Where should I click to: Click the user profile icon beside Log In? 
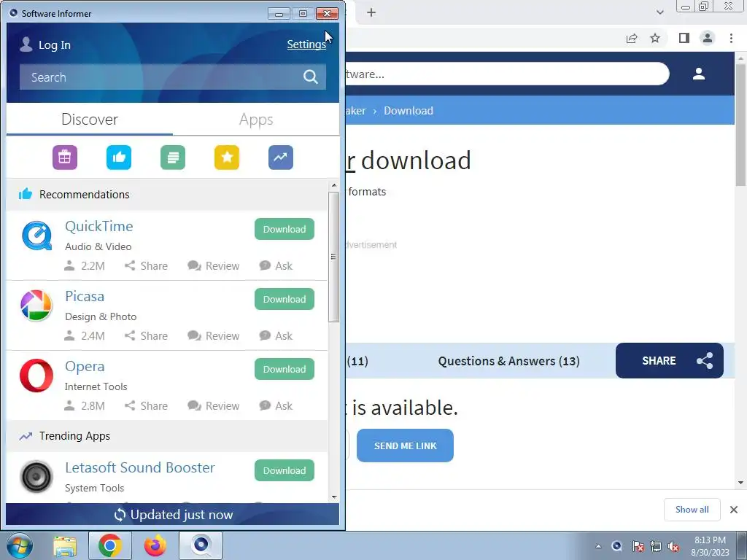(26, 44)
